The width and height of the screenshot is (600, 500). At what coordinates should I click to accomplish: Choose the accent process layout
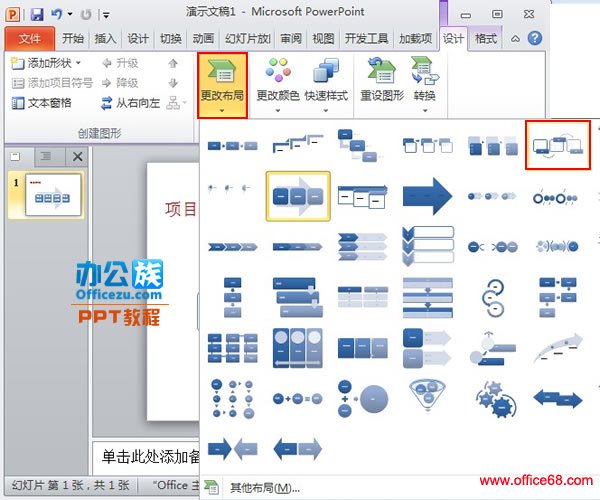click(x=427, y=145)
